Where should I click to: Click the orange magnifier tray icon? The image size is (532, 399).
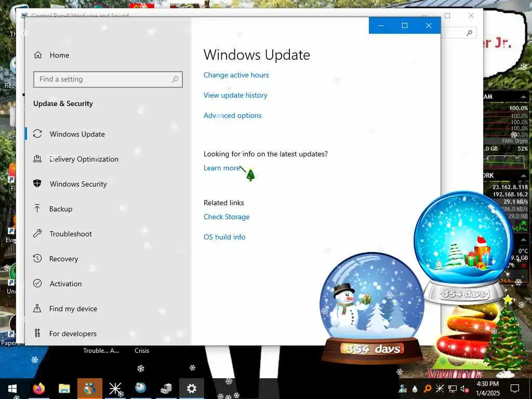(x=428, y=389)
